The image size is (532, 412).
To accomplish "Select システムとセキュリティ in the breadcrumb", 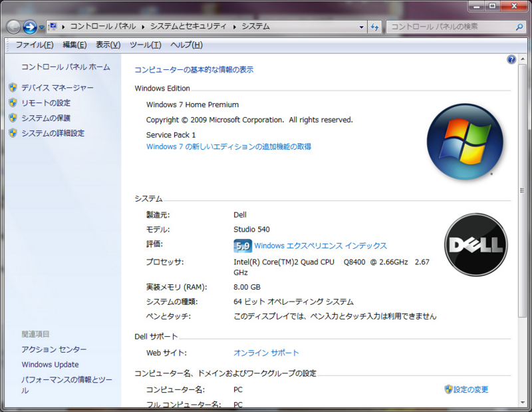I will [188, 27].
